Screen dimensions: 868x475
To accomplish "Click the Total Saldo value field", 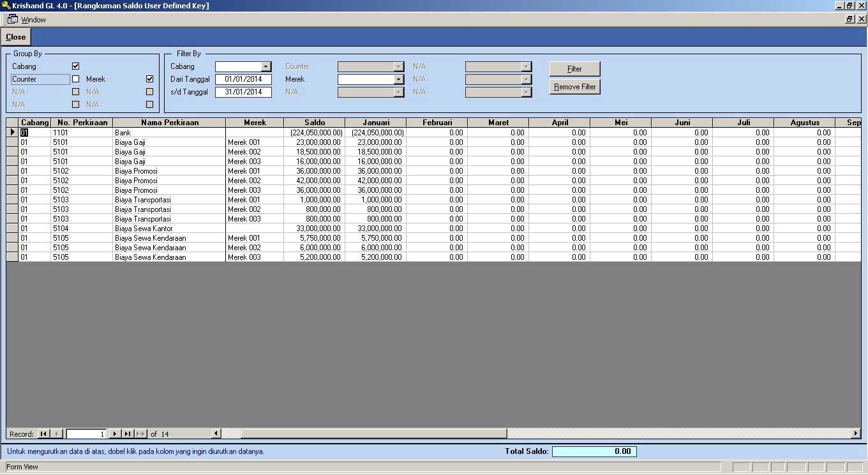I will pyautogui.click(x=594, y=451).
